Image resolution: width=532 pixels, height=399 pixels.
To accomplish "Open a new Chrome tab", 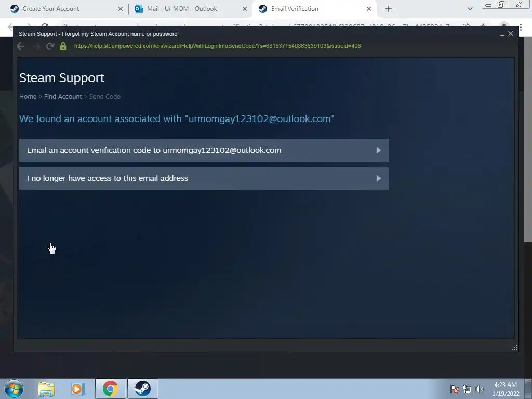I will coord(389,9).
